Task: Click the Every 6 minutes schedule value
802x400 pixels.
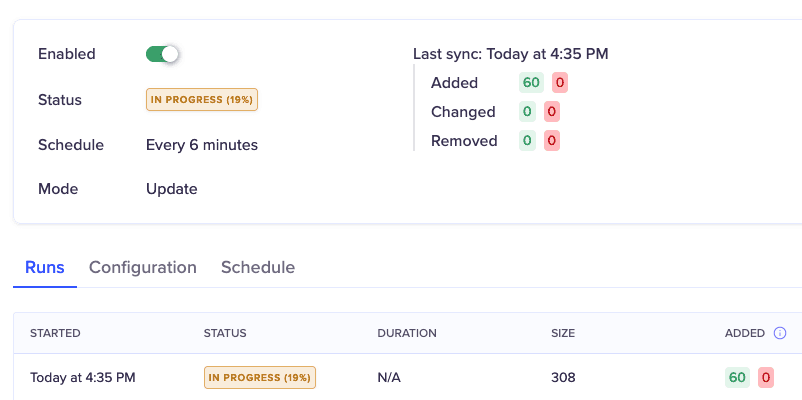Action: click(x=202, y=145)
